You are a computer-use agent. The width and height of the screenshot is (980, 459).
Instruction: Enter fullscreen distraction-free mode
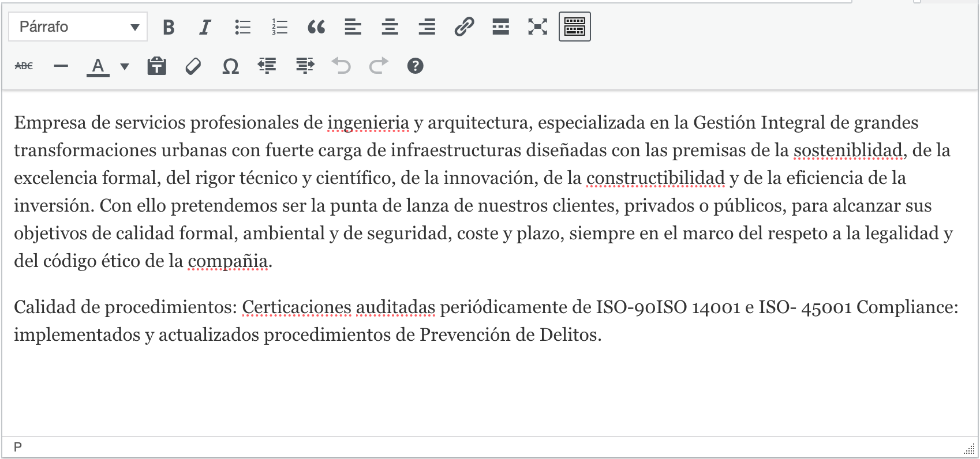pyautogui.click(x=538, y=27)
